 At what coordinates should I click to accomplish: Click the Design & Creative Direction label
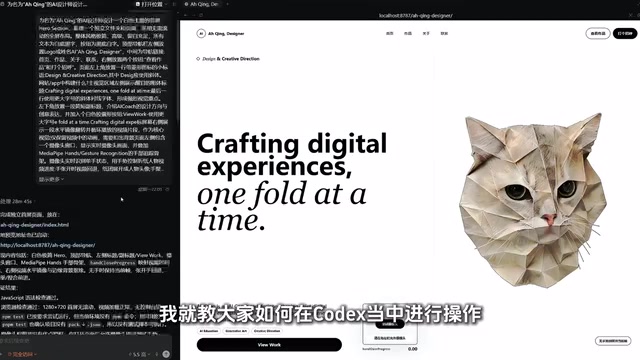click(231, 59)
